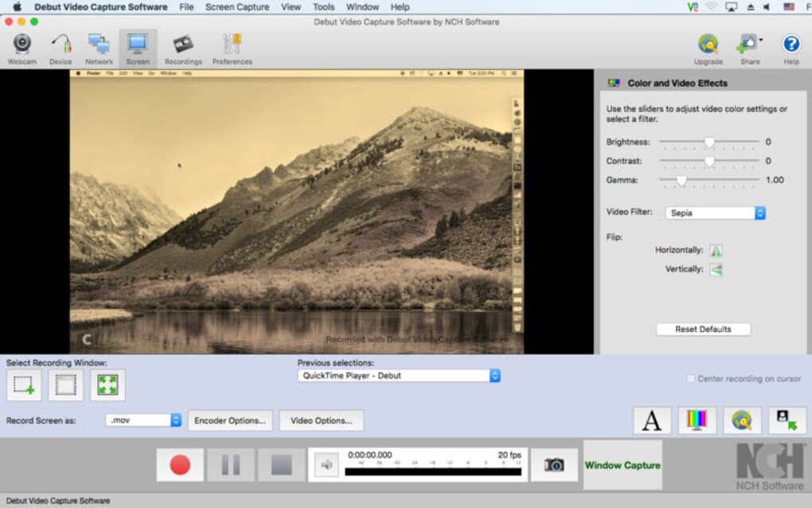Screen dimensions: 812x508
Task: Adjust the Brightness slider
Action: pos(709,143)
